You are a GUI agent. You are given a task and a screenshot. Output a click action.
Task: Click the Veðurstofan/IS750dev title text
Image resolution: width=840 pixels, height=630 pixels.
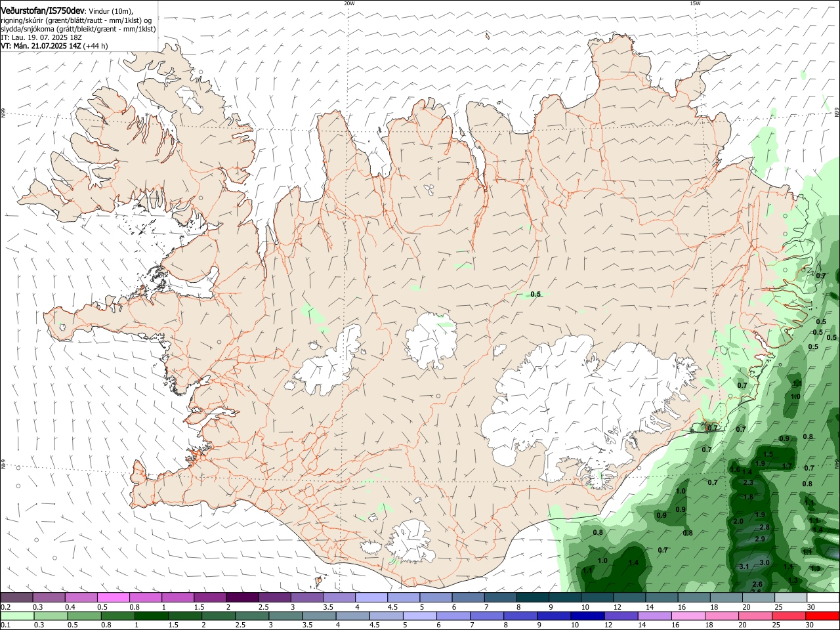click(x=43, y=11)
